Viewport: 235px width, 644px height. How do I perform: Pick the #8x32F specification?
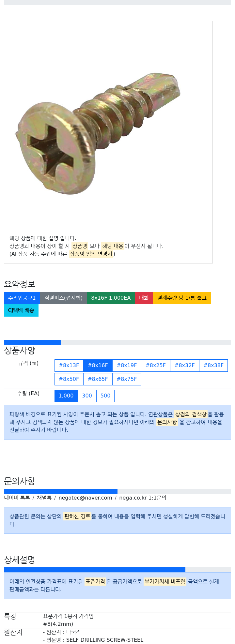pos(184,366)
